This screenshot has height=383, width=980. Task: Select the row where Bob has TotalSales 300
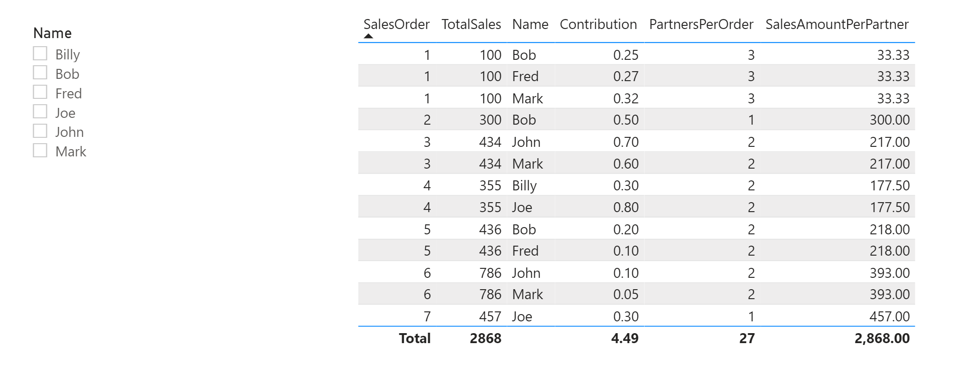635,120
